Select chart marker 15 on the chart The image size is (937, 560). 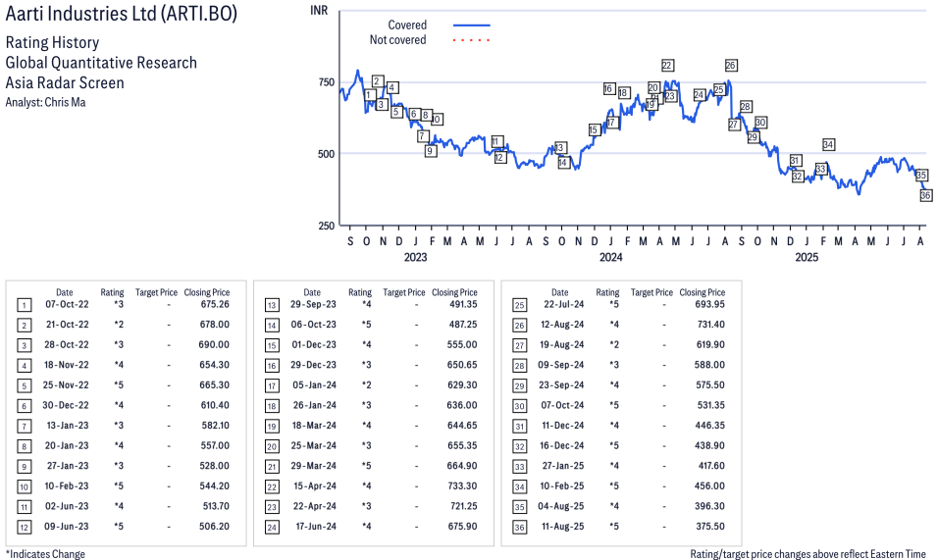coord(594,130)
